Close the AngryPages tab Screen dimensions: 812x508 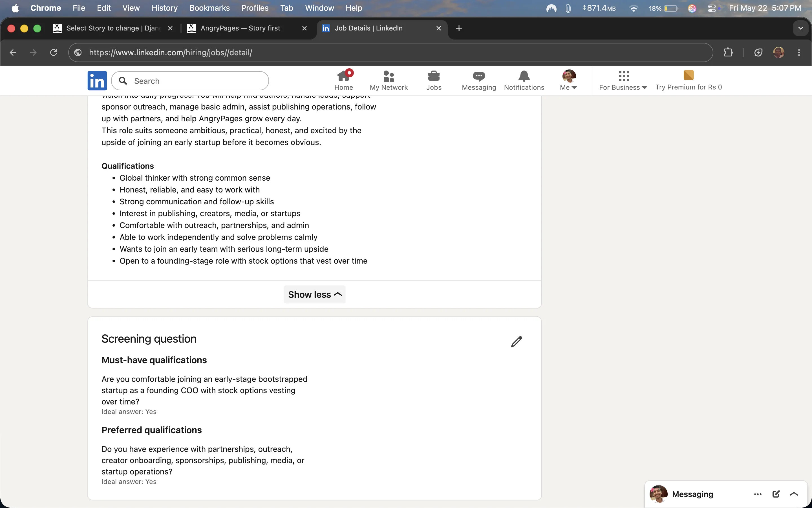[304, 28]
